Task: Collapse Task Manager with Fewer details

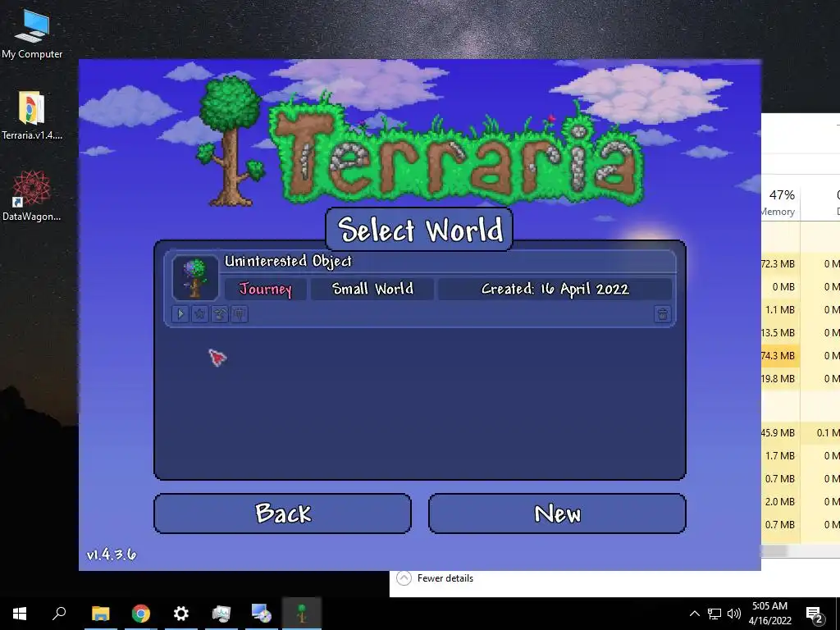Action: pyautogui.click(x=435, y=578)
